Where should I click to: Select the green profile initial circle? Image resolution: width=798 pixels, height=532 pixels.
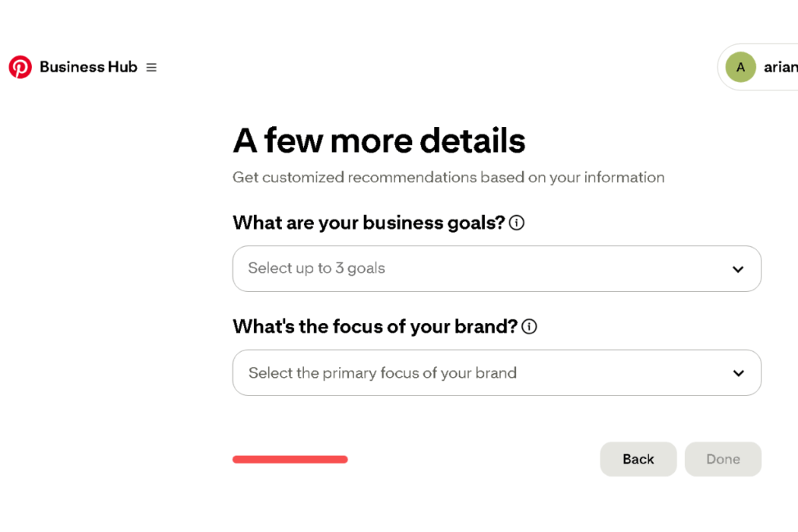[x=740, y=67]
